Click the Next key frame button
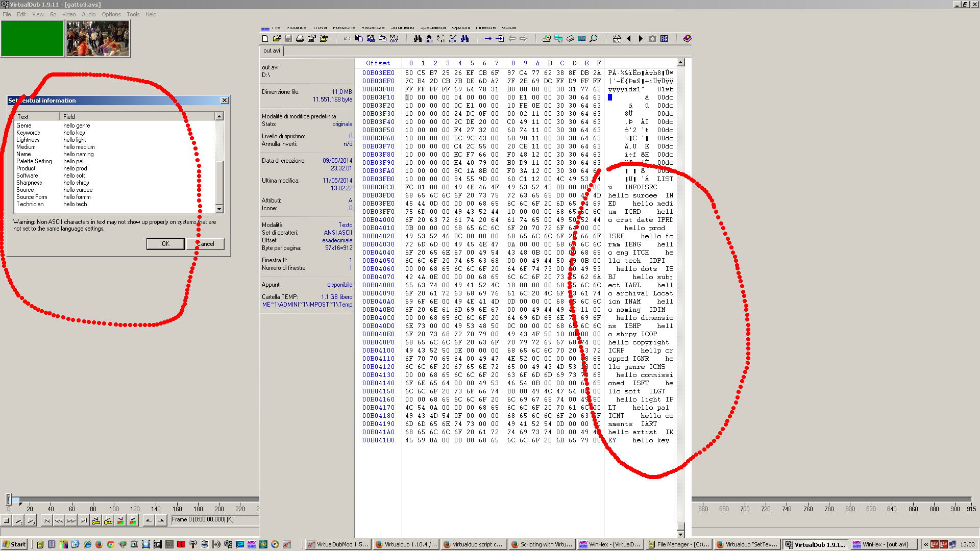Viewport: 980px width, 551px height. point(108,521)
